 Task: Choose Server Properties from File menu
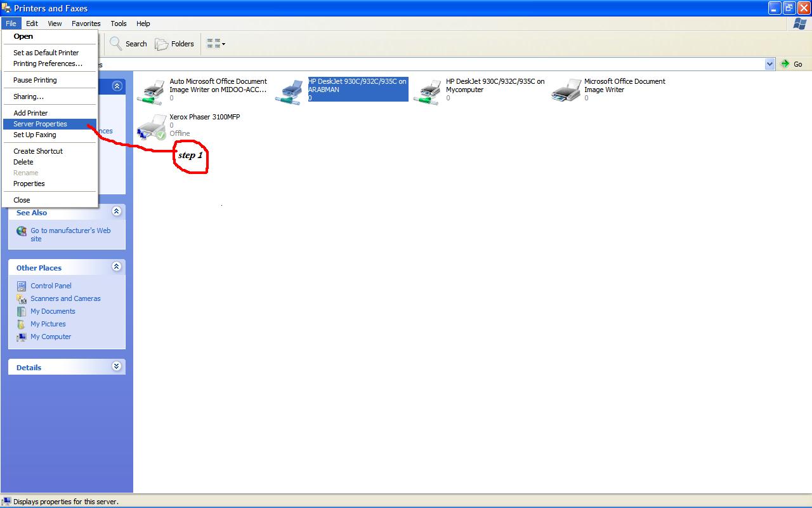pos(40,124)
